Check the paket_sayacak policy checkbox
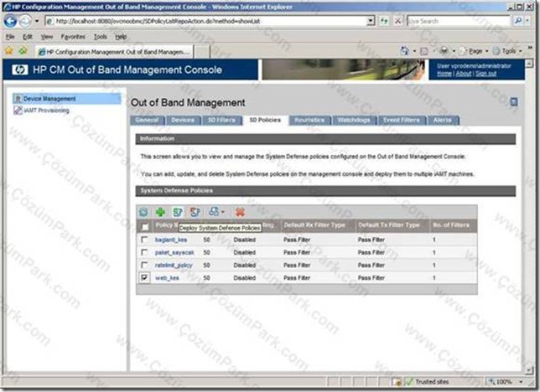The width and height of the screenshot is (540, 392). coord(144,252)
